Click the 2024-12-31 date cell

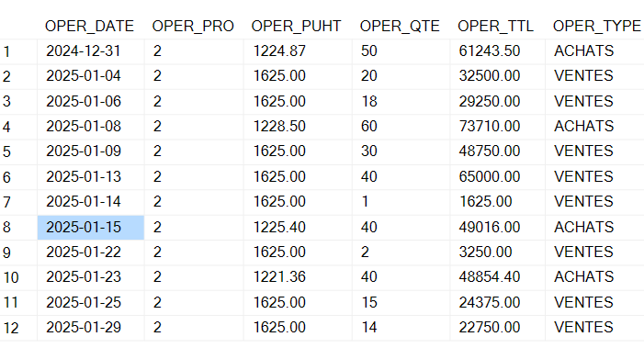91,51
